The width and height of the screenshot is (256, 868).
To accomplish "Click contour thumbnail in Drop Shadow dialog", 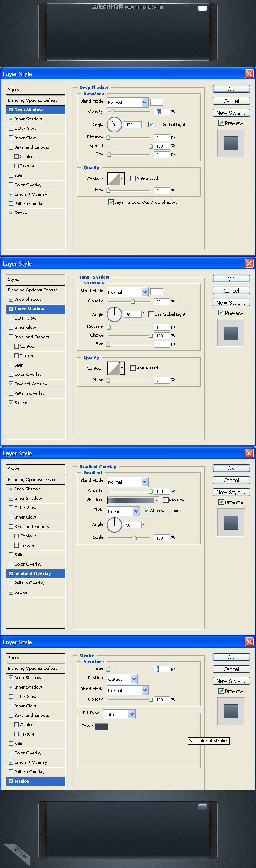I will coord(113,179).
